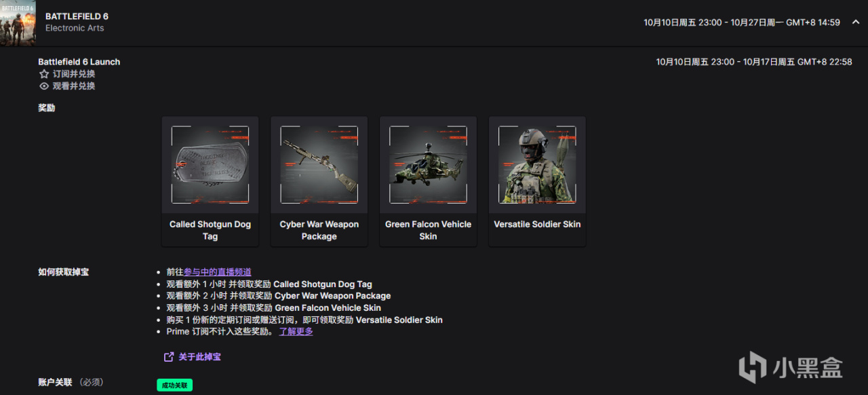Click the 如何获取掉宝 section label

click(x=63, y=272)
